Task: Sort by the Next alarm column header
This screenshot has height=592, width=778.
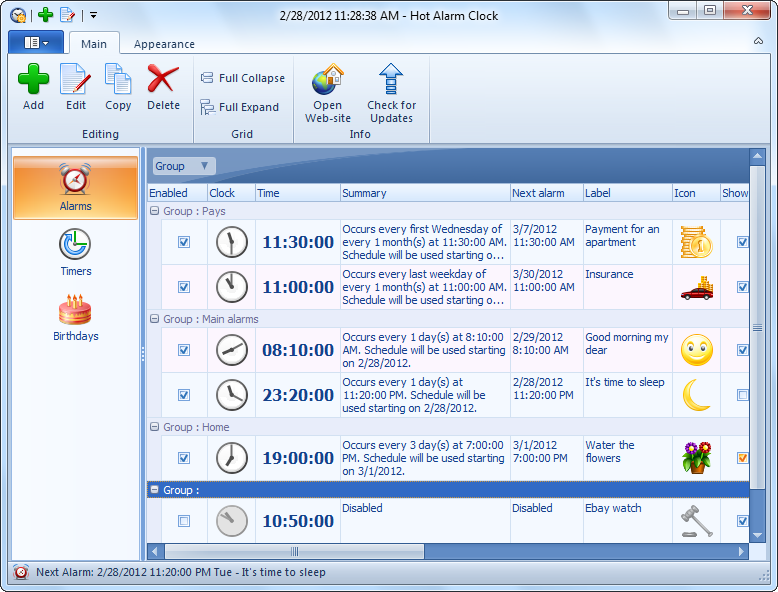Action: [x=545, y=193]
